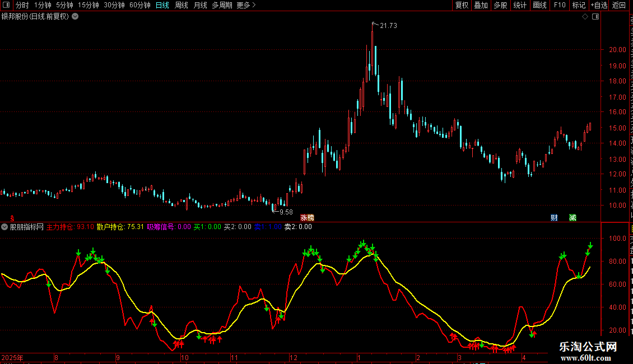Viewport: 633px width, 364px height.
Task: Click the 散户持仓: 75.31 value
Action: tap(120, 227)
